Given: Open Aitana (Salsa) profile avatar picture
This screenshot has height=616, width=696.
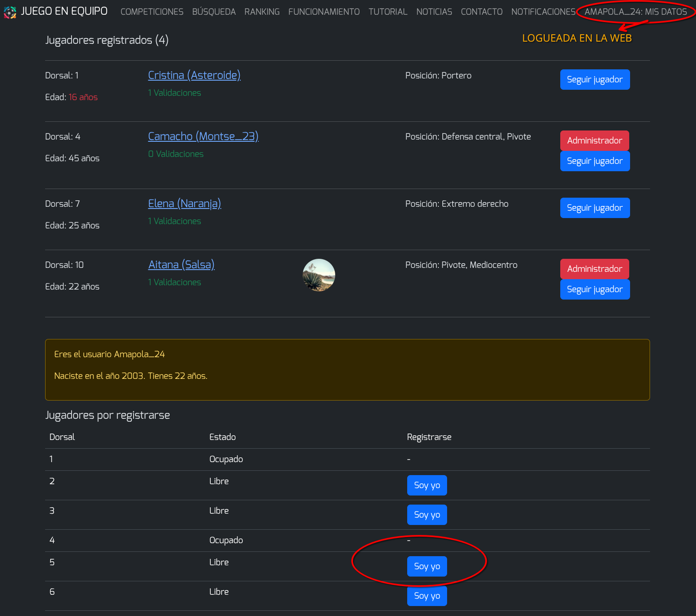Looking at the screenshot, I should (319, 275).
